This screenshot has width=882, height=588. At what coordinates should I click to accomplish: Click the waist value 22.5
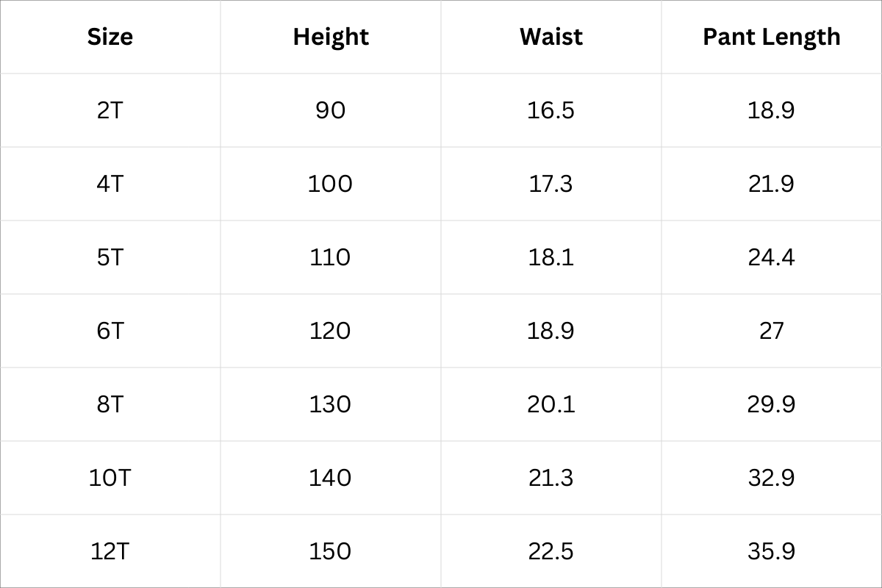pyautogui.click(x=551, y=551)
